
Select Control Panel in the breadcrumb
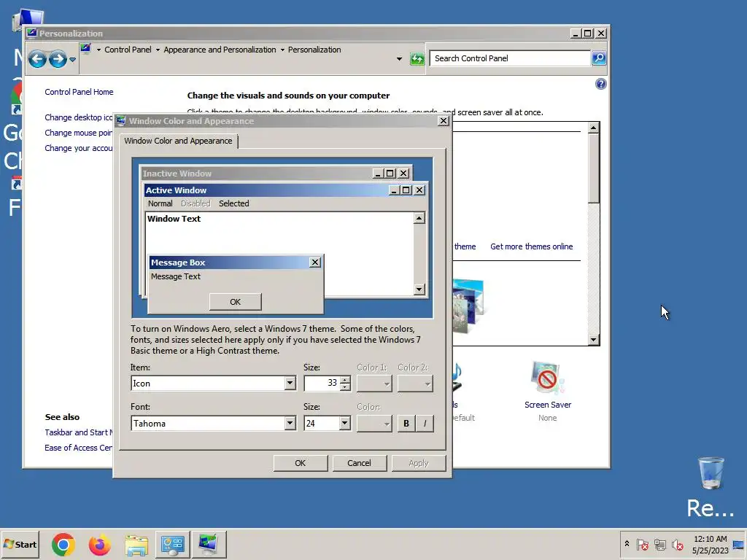tap(128, 50)
